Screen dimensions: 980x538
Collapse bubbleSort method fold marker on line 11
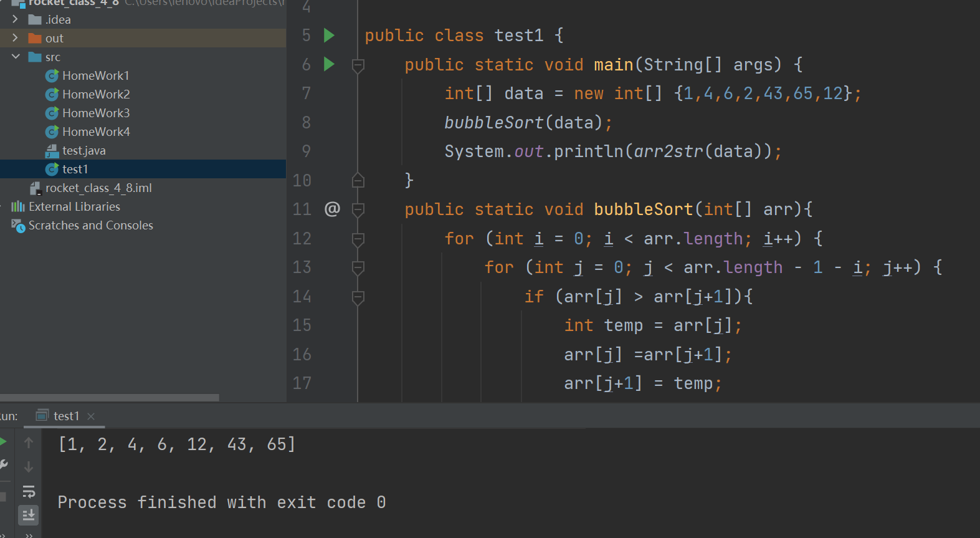tap(358, 209)
